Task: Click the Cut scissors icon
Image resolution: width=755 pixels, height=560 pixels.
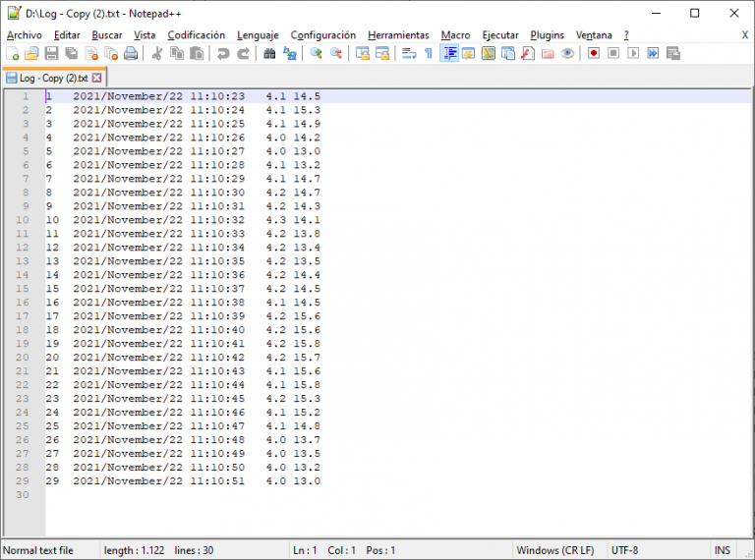Action: click(x=156, y=53)
